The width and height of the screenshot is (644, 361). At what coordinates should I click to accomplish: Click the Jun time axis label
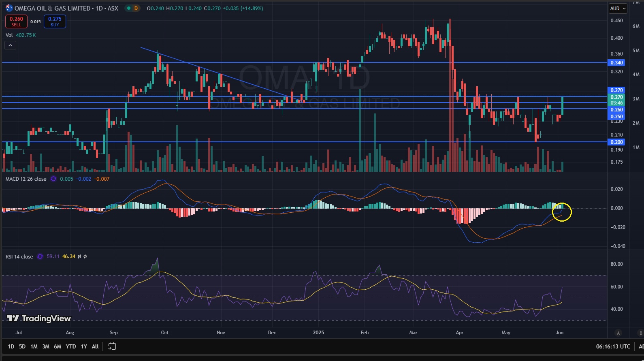559,333
